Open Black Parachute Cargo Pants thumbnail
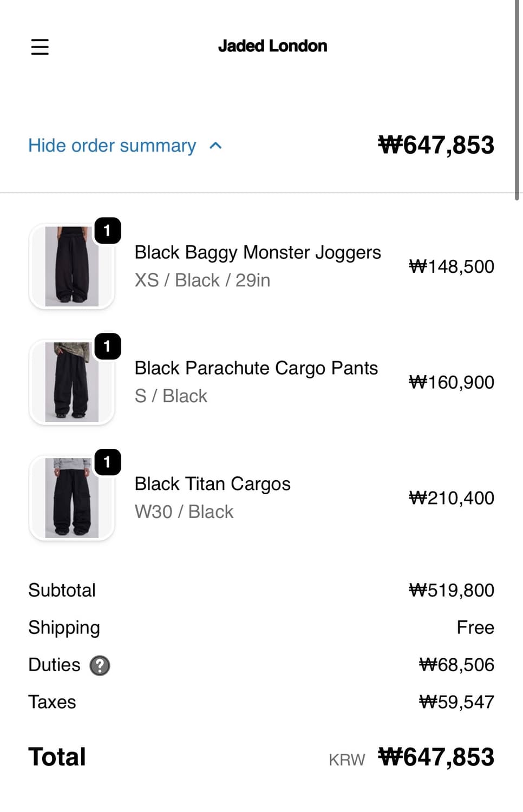Screen dimensions: 523x812 pyautogui.click(x=71, y=382)
